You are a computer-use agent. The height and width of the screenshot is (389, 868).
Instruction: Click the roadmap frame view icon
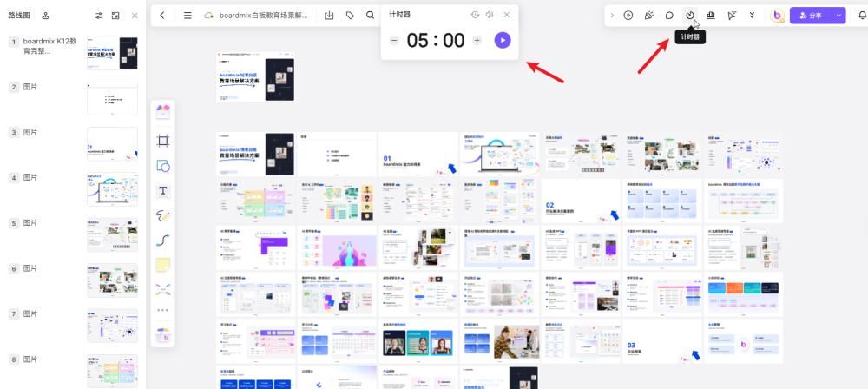[115, 16]
